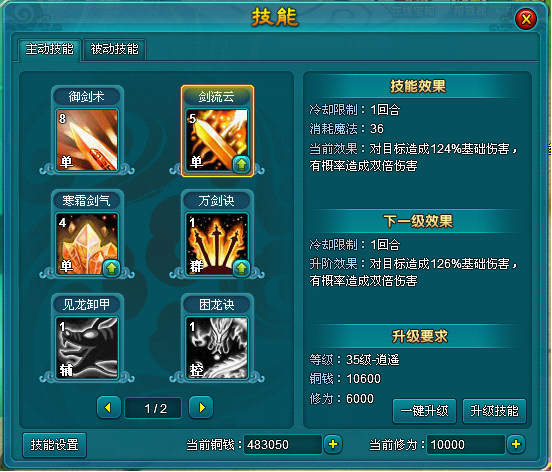Click green upgrade arrow on 万剑诀
This screenshot has width=552, height=472.
pos(241,269)
